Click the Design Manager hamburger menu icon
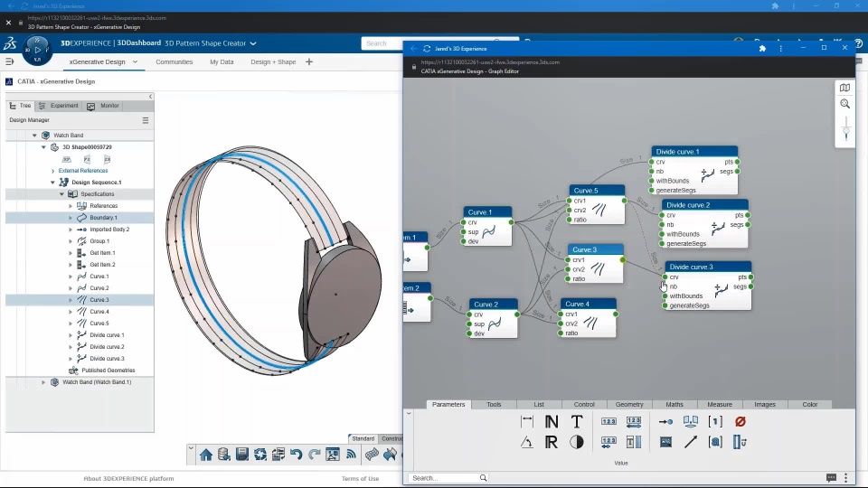 146,120
